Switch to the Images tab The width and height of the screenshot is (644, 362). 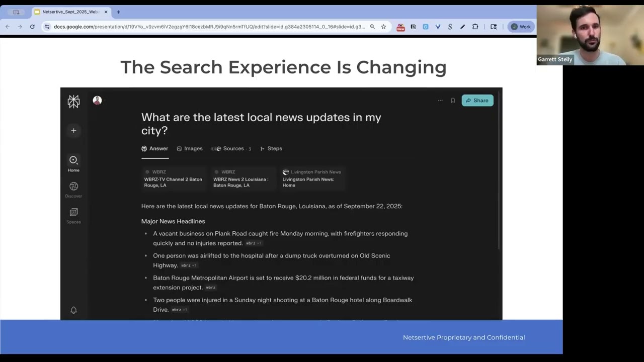point(190,149)
